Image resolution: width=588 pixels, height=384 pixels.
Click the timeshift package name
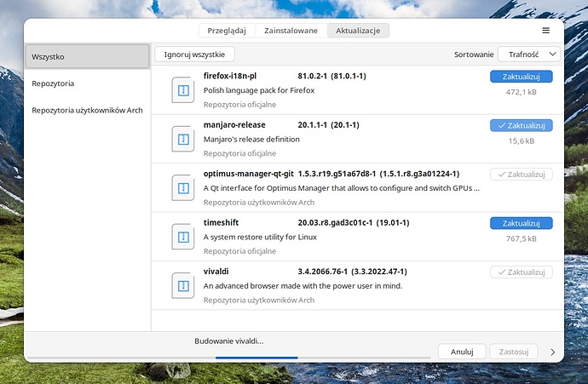point(221,222)
